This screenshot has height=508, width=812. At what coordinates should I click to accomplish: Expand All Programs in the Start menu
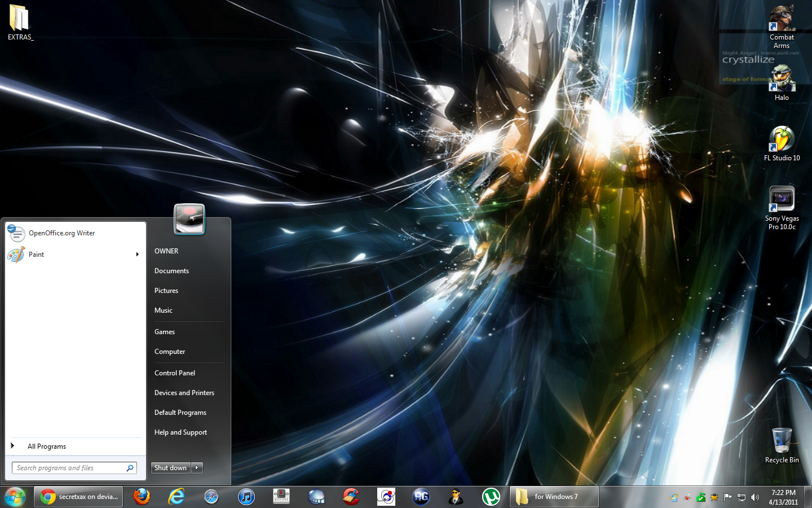76,446
